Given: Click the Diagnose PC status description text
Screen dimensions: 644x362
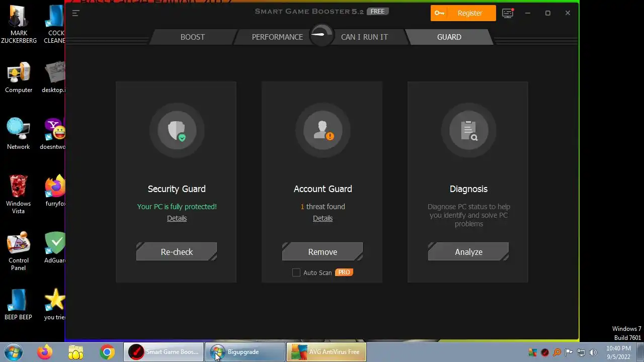Looking at the screenshot, I should coord(468,215).
